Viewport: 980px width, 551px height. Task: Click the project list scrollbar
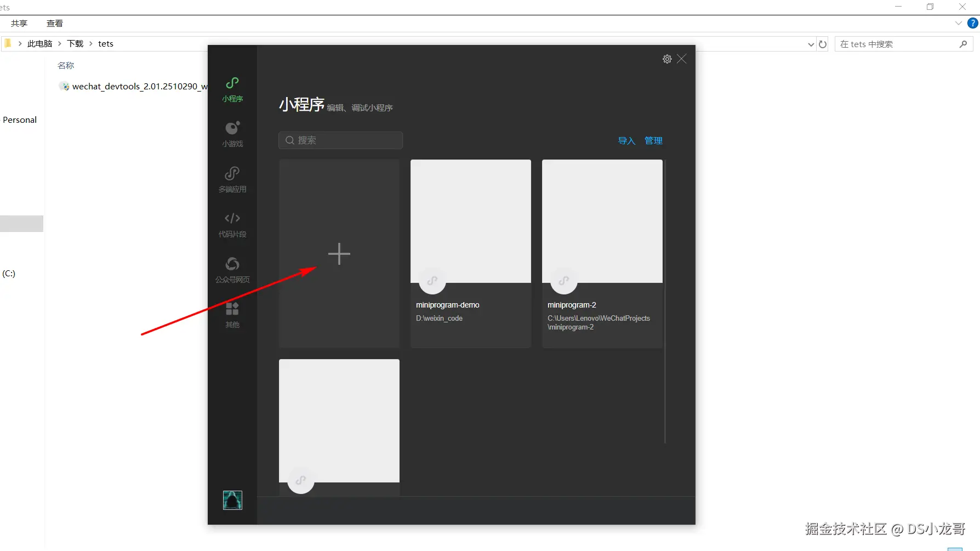coord(665,302)
